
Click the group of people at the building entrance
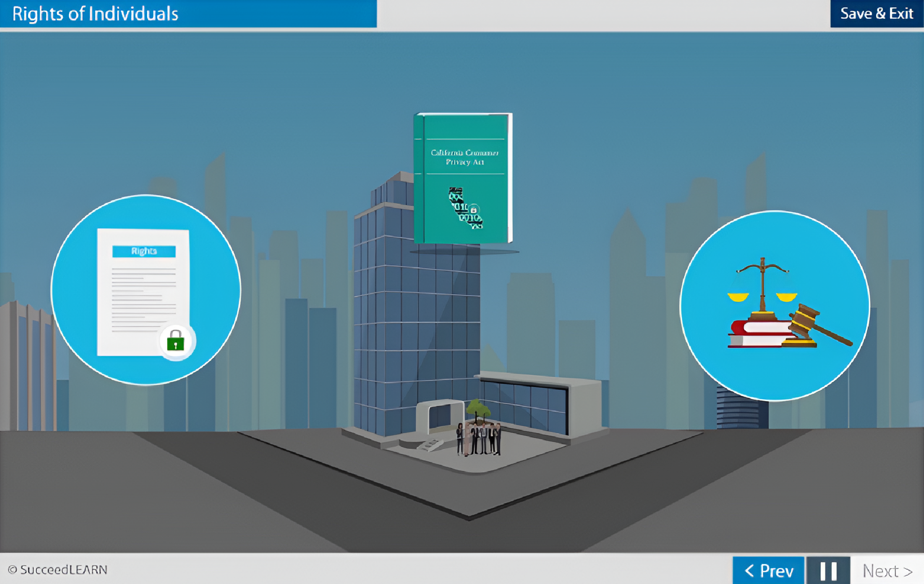[x=478, y=439]
